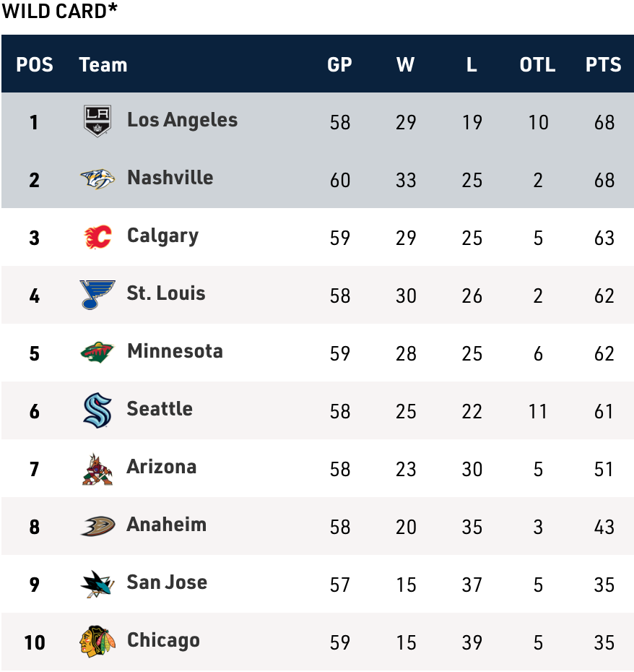
Task: Click the Anaheim Ducks logo
Action: [x=97, y=526]
